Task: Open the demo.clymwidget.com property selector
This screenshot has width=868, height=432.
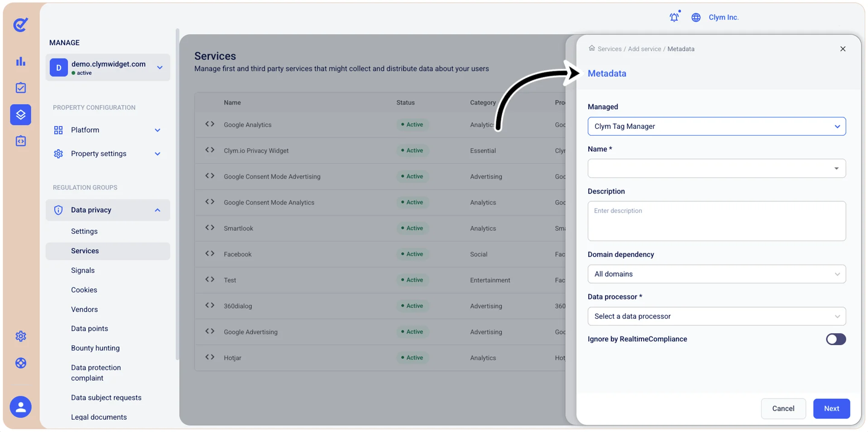Action: (x=108, y=67)
